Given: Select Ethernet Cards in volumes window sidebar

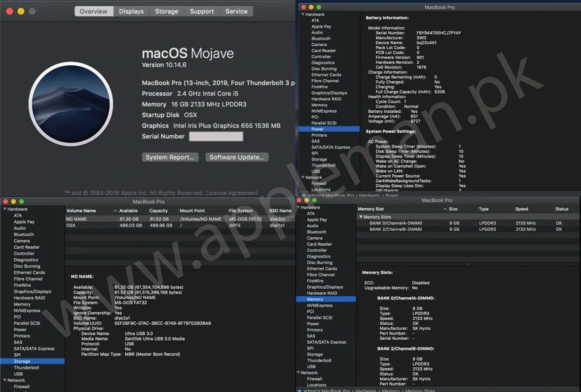Looking at the screenshot, I should tap(29, 273).
